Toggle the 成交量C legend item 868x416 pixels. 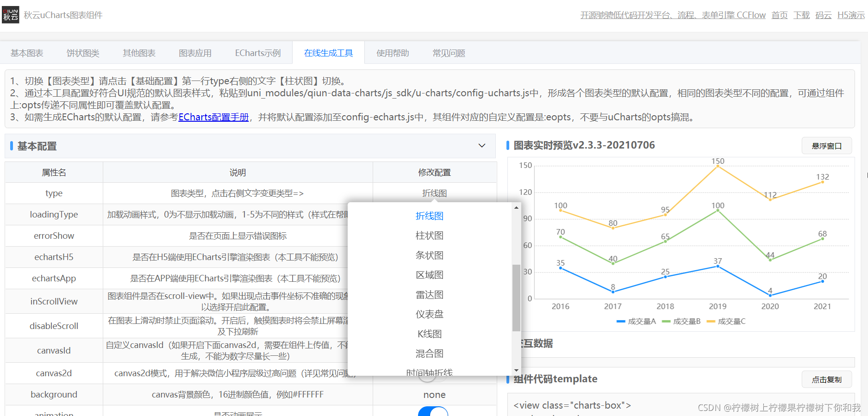pos(726,321)
